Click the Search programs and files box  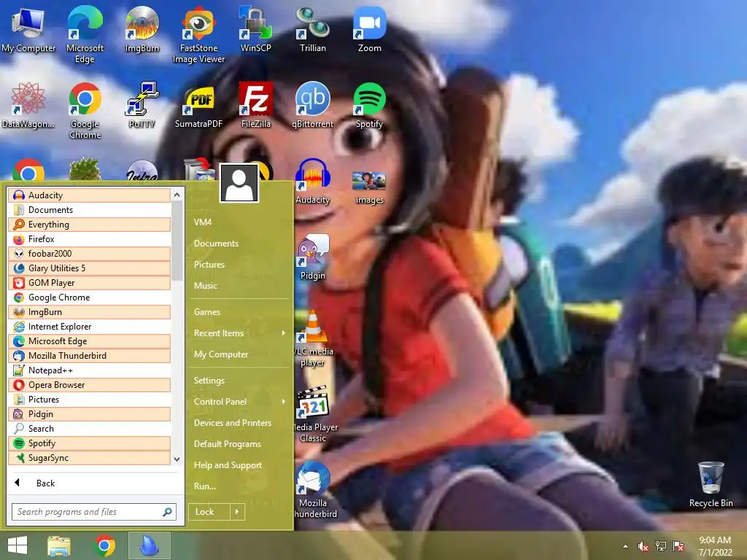coord(94,512)
